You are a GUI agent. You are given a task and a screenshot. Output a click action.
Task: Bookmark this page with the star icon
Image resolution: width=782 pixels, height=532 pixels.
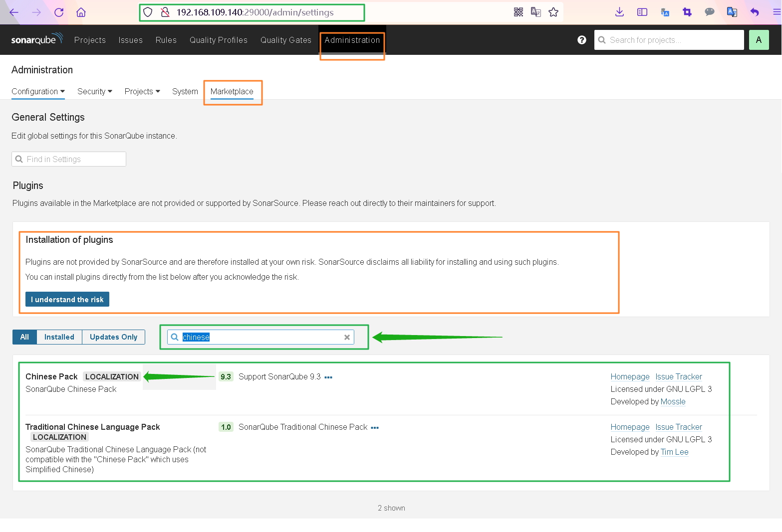[x=553, y=12]
